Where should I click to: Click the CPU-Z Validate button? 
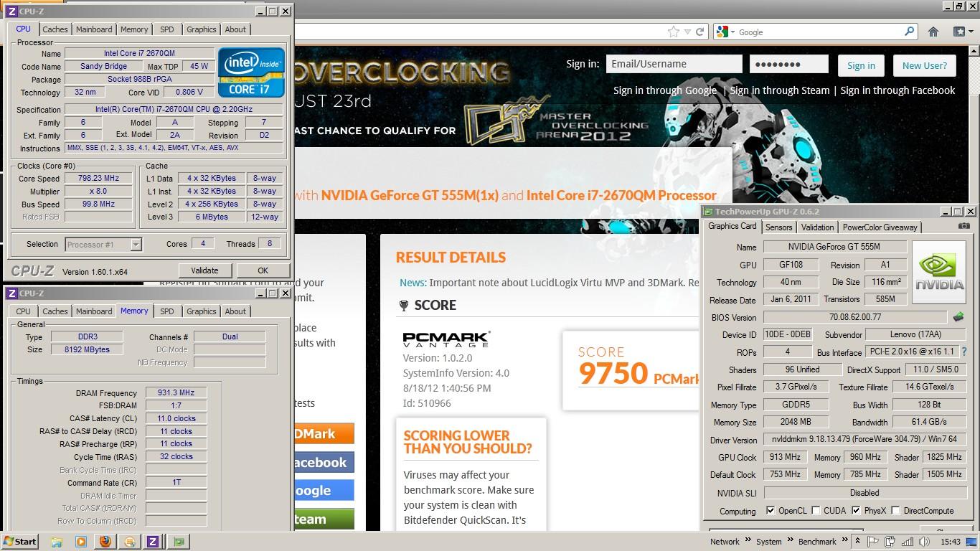click(x=204, y=270)
